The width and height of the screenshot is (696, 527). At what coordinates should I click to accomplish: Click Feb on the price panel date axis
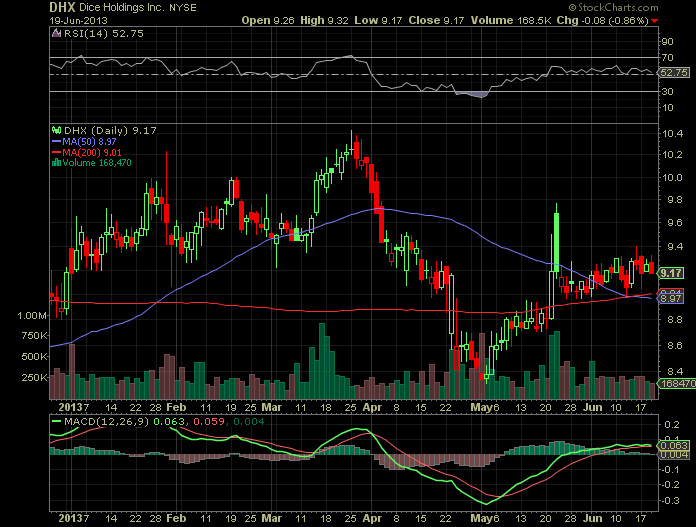tap(176, 407)
